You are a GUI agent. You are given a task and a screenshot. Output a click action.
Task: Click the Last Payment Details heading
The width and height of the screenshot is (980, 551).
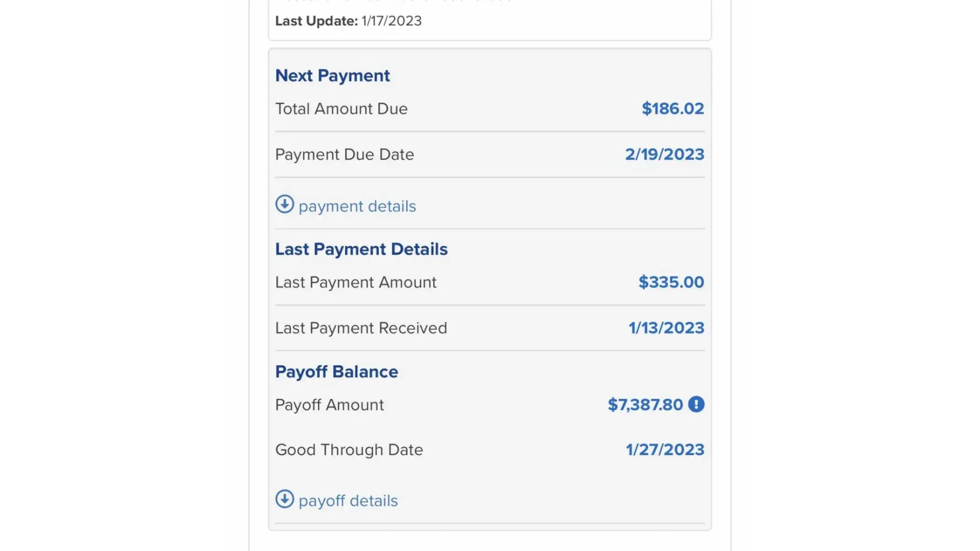point(361,249)
